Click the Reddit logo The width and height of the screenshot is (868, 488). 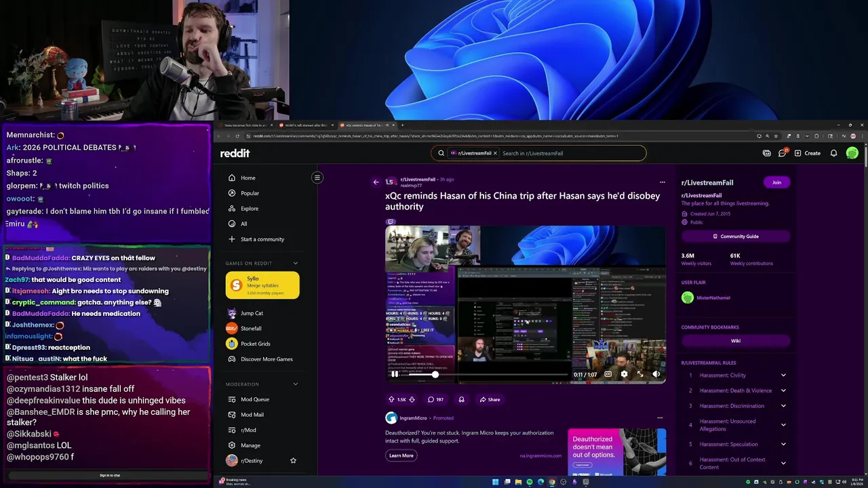pos(235,153)
